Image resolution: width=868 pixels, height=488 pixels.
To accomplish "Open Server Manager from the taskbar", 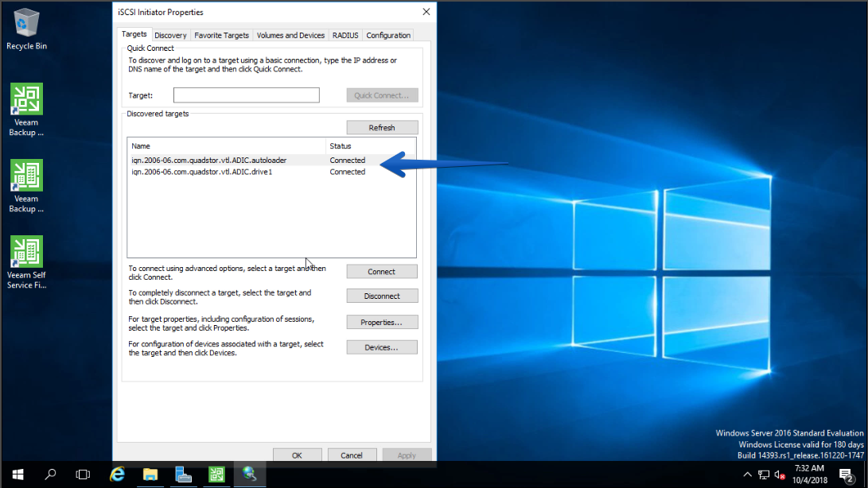I will (x=183, y=474).
